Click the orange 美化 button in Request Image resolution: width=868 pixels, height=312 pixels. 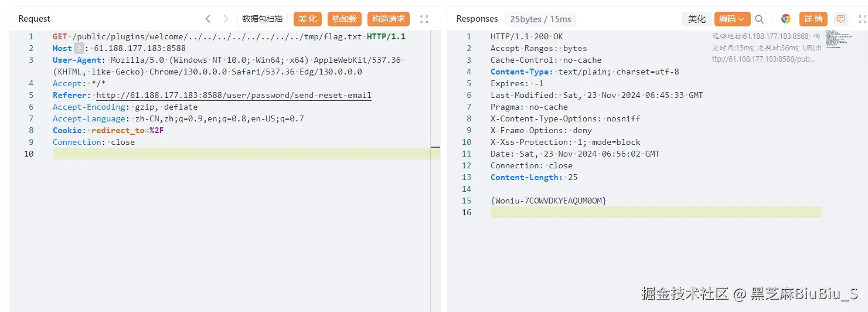coord(307,19)
